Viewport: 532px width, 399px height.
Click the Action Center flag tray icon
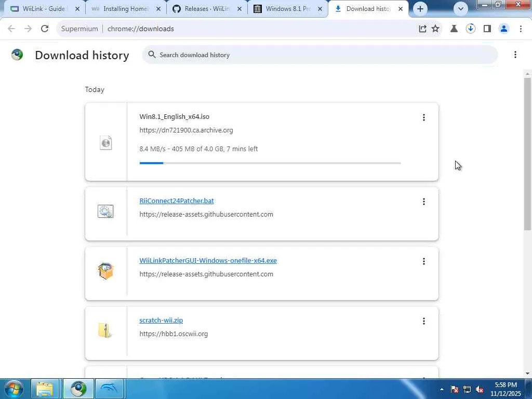(x=455, y=389)
